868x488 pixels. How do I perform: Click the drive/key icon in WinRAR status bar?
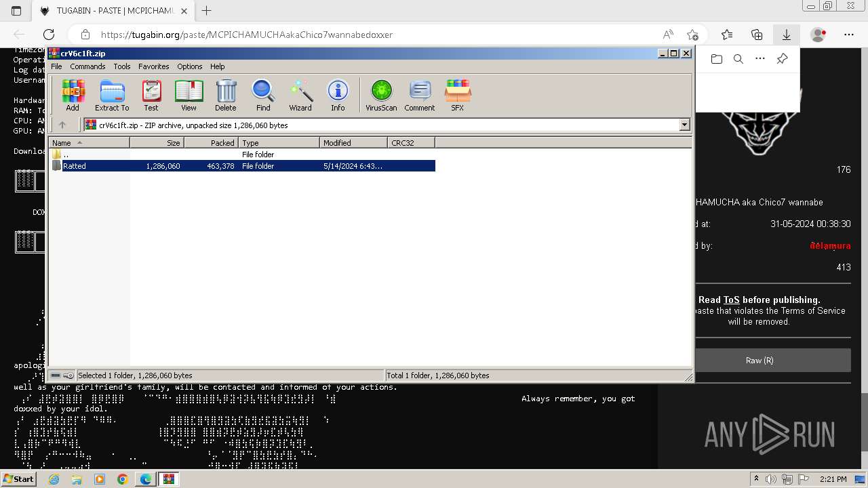[x=62, y=375]
